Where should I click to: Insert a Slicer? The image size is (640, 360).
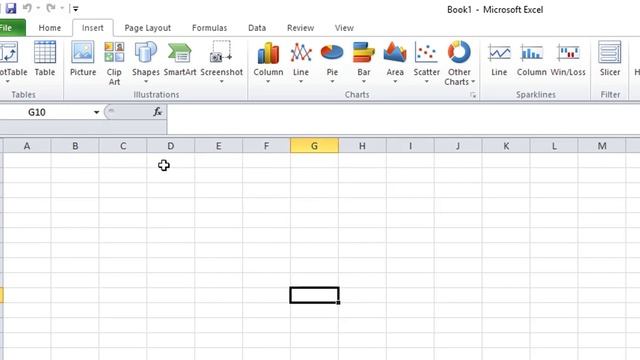coord(610,58)
